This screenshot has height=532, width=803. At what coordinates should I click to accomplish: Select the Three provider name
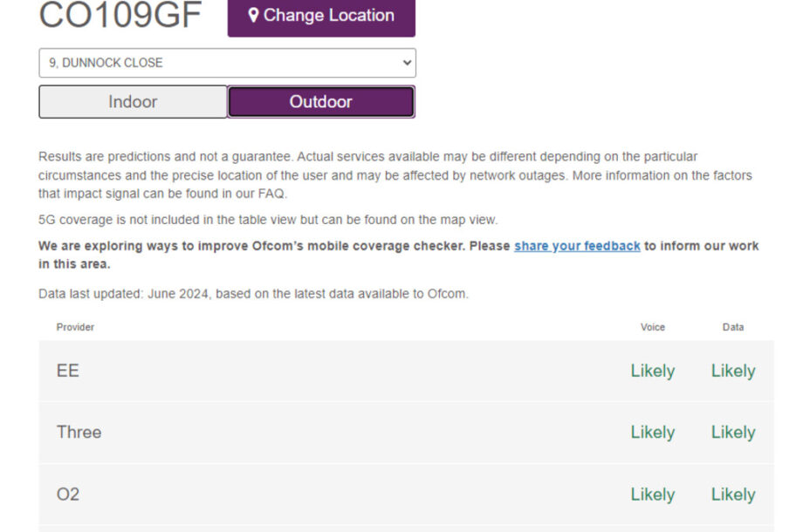click(x=79, y=433)
